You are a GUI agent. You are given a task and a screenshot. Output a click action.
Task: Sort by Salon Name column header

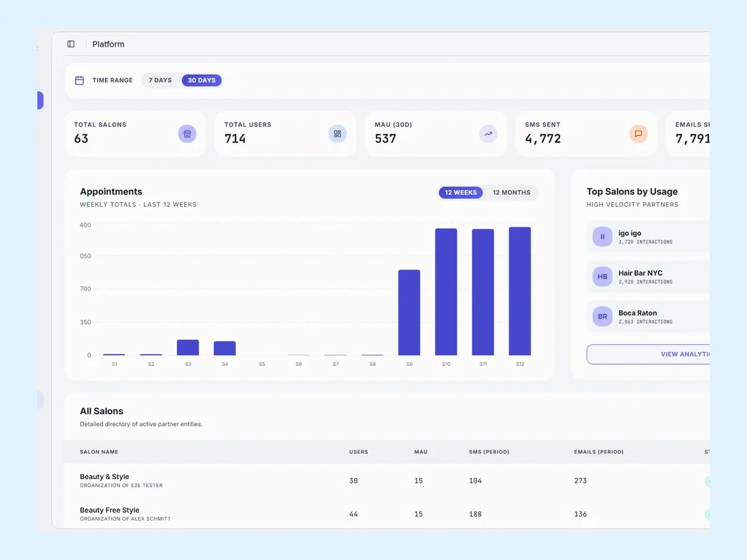click(x=99, y=452)
